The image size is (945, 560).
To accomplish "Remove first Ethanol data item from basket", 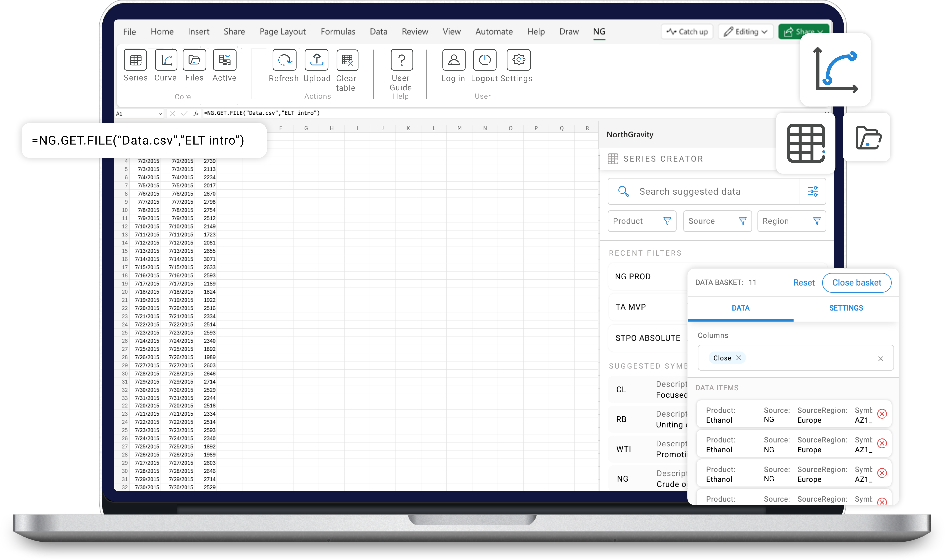I will (882, 414).
